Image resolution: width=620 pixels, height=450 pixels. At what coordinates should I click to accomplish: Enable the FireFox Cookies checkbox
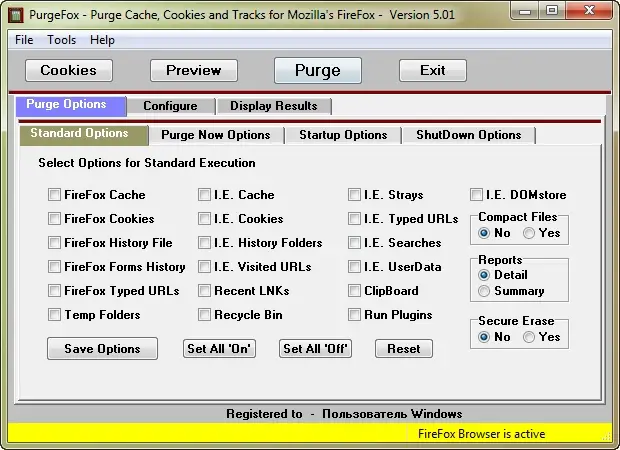tap(54, 219)
